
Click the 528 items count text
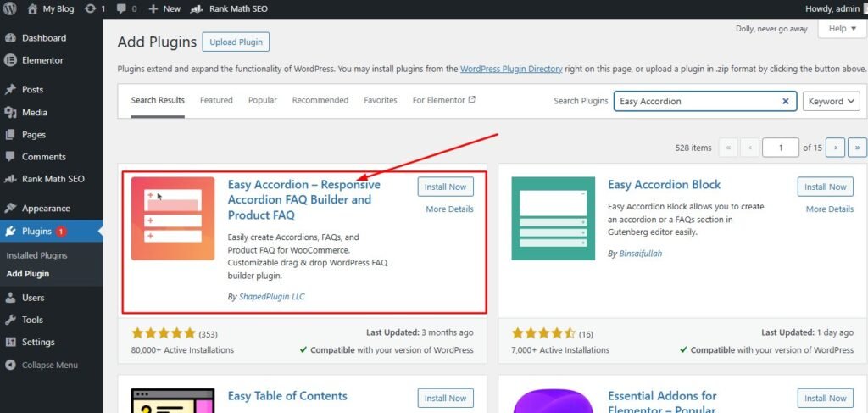click(693, 148)
